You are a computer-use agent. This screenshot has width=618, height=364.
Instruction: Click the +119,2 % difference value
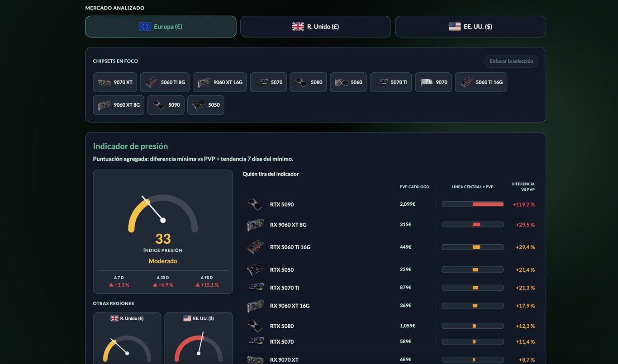(x=523, y=204)
